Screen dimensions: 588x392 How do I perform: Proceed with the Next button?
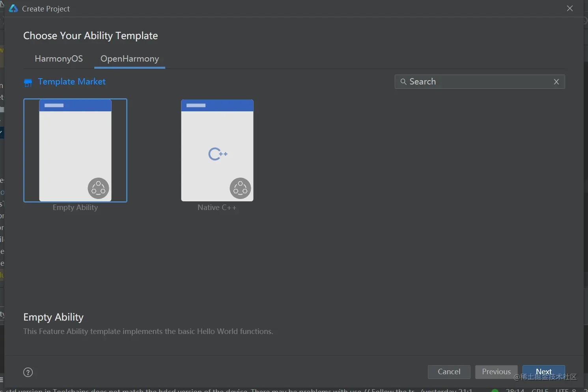coord(544,372)
